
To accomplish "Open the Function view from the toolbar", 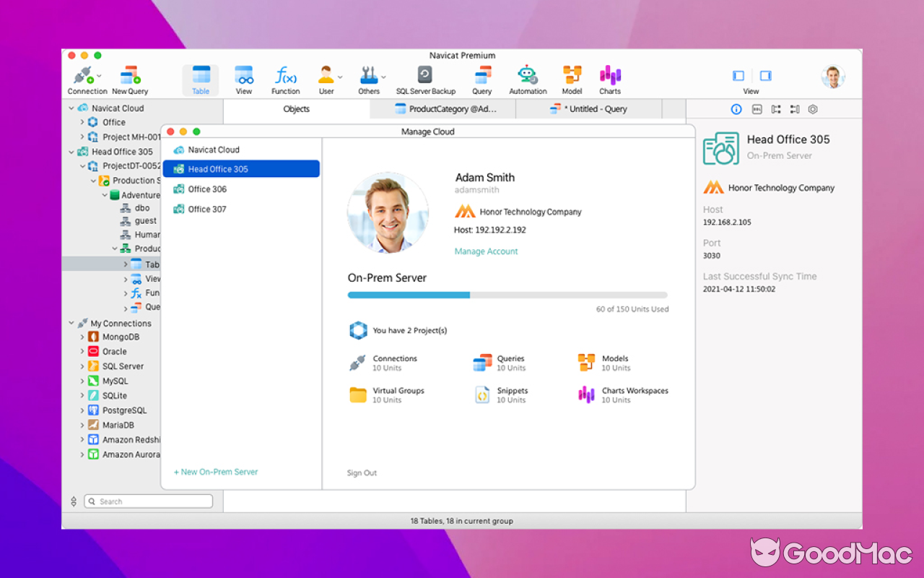I will pos(285,79).
